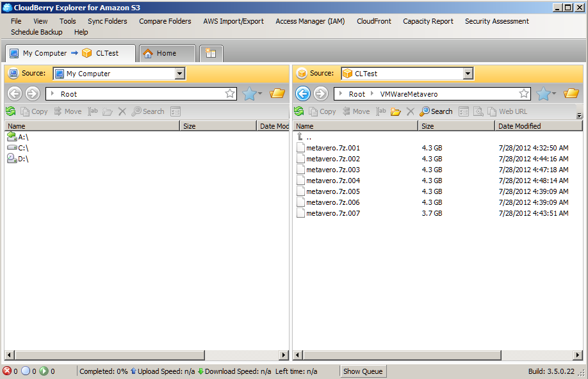Sort CLTest pane by Size column header
Screen dimensions: 588x379
click(457, 126)
